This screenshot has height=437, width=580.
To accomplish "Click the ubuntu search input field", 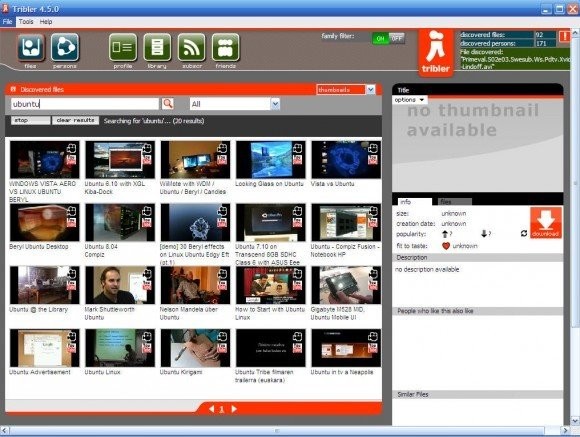I will (85, 104).
